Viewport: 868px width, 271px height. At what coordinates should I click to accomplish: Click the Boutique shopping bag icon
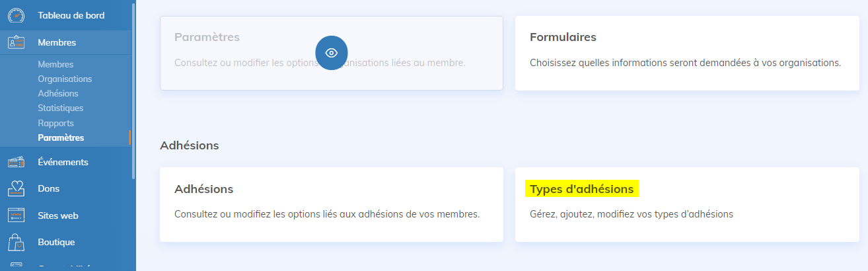17,242
